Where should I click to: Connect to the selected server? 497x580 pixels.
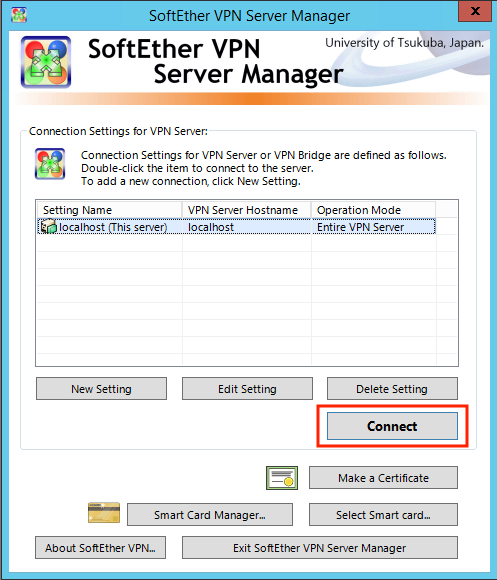(x=392, y=426)
